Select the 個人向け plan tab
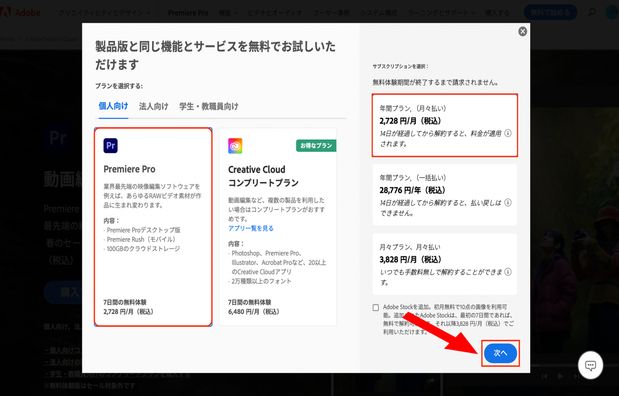 (113, 106)
